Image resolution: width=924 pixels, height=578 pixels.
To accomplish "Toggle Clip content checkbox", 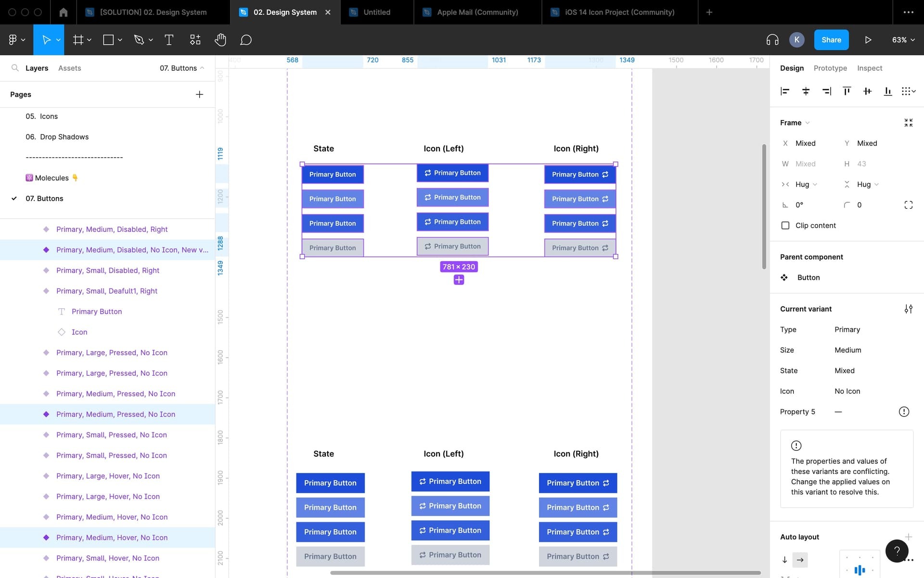I will point(785,225).
